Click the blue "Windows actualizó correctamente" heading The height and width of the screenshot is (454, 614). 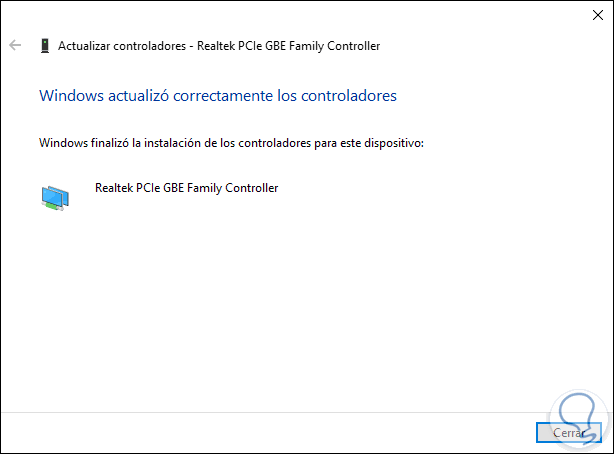coord(217,96)
